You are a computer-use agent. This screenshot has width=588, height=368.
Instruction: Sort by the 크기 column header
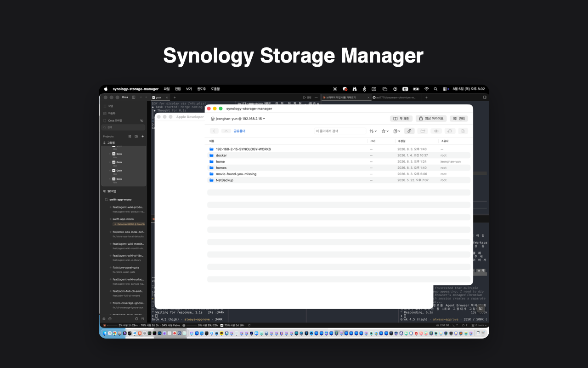pos(373,141)
